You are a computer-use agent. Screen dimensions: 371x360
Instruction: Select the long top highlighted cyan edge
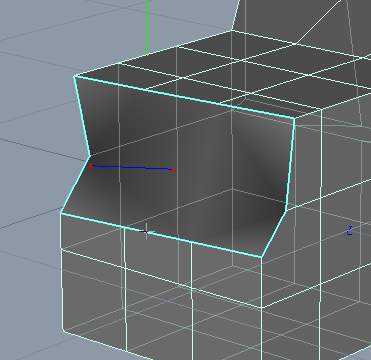(x=184, y=97)
